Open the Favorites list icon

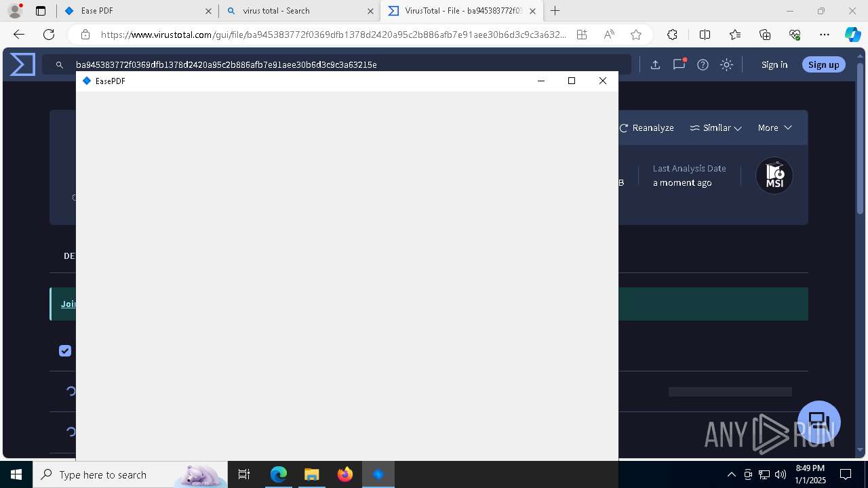point(735,35)
